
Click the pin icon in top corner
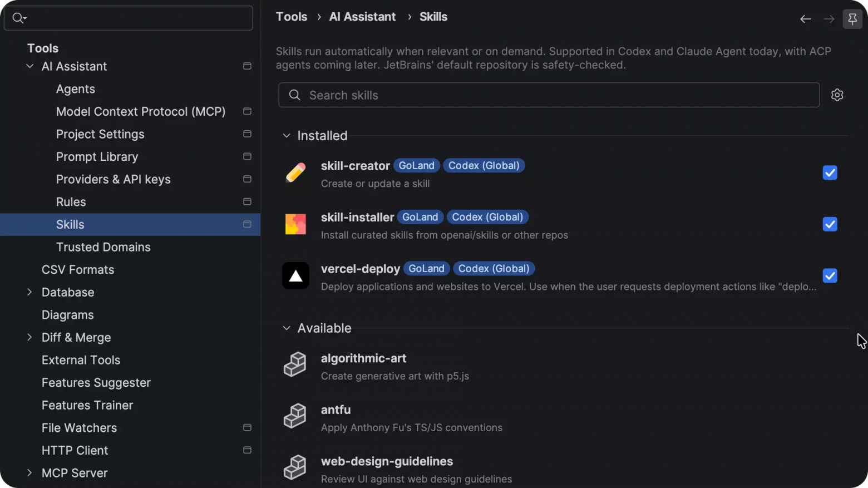coord(852,19)
